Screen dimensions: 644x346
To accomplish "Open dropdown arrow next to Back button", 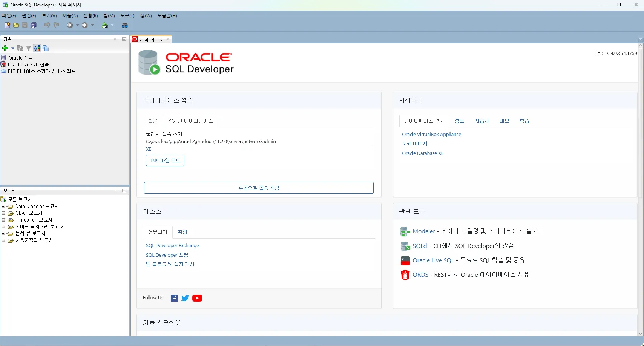I will (x=77, y=25).
